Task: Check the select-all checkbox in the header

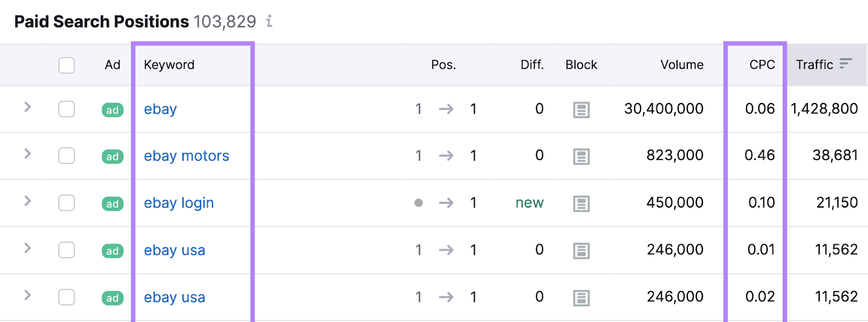Action: (66, 65)
